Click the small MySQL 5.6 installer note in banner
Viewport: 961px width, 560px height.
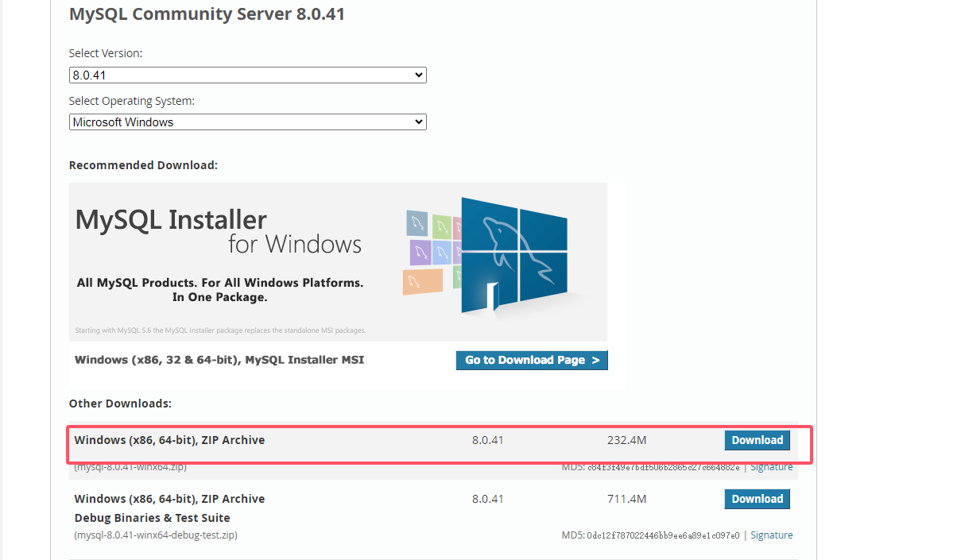[220, 330]
